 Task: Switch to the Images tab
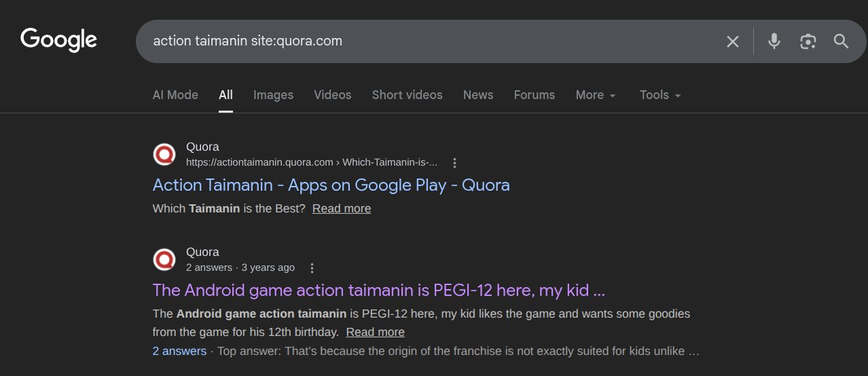click(x=273, y=95)
